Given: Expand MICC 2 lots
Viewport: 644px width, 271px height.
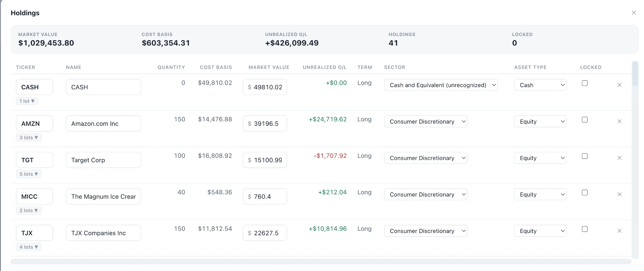Looking at the screenshot, I should tap(29, 210).
